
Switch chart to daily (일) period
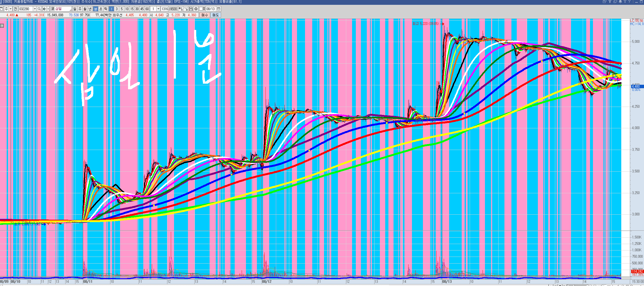coord(75,9)
